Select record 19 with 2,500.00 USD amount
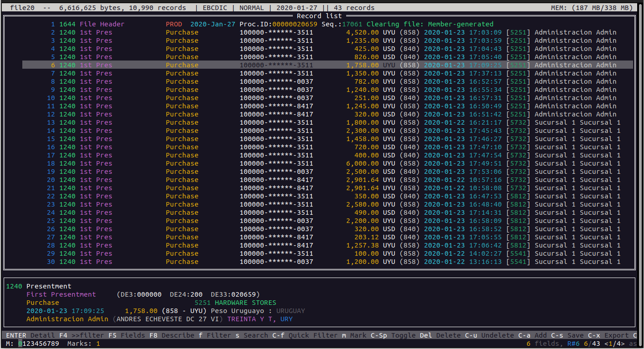The width and height of the screenshot is (644, 349). pos(319,172)
